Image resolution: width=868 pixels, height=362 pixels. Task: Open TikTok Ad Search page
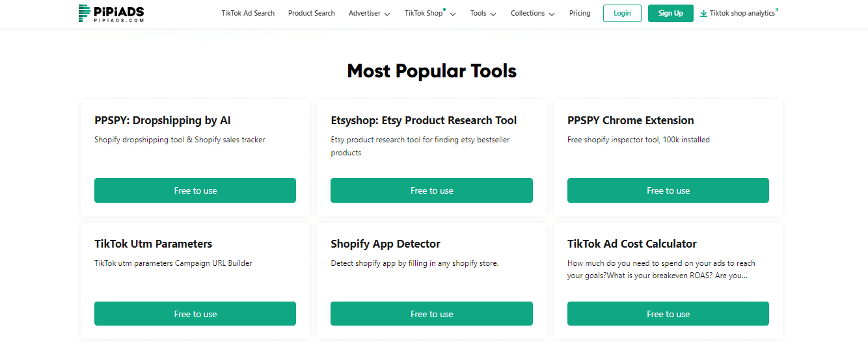click(x=248, y=13)
